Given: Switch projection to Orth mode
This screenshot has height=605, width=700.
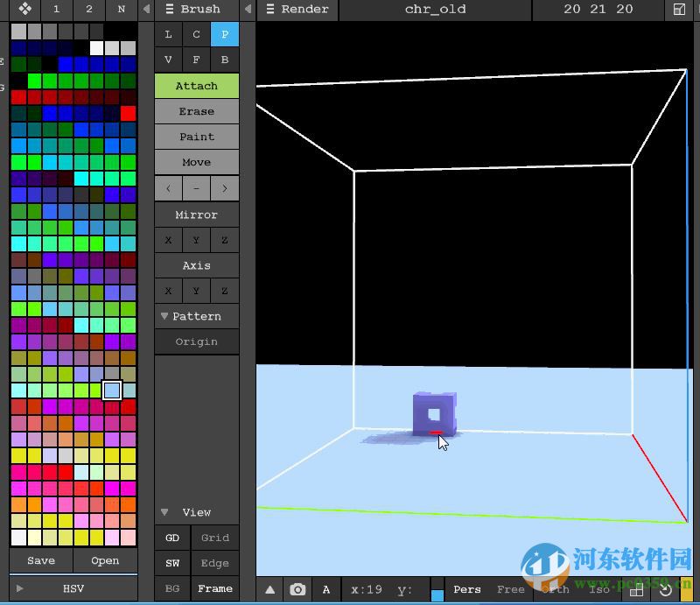Looking at the screenshot, I should (557, 589).
